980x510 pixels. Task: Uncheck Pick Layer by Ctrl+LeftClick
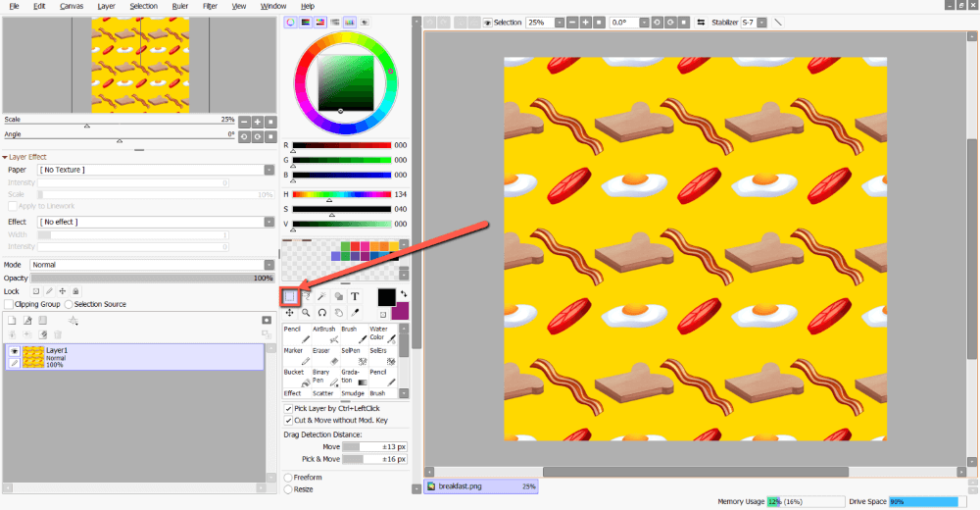pyautogui.click(x=288, y=408)
